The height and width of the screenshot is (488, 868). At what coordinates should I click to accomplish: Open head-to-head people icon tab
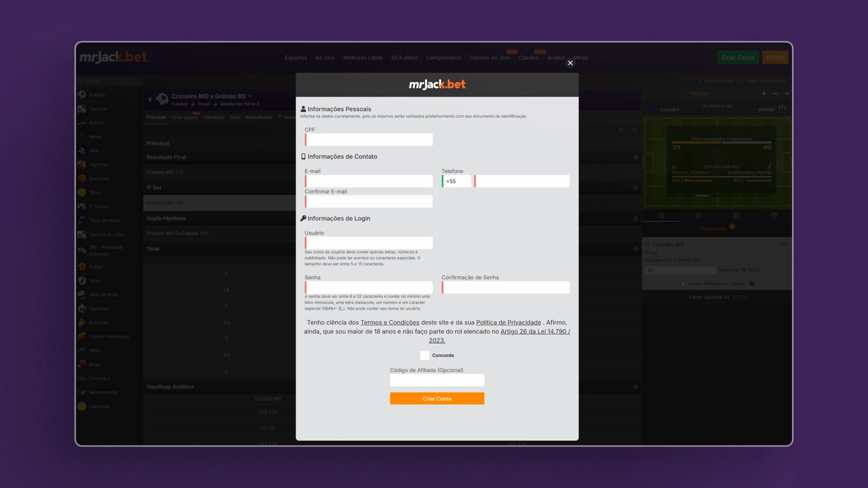pyautogui.click(x=698, y=216)
